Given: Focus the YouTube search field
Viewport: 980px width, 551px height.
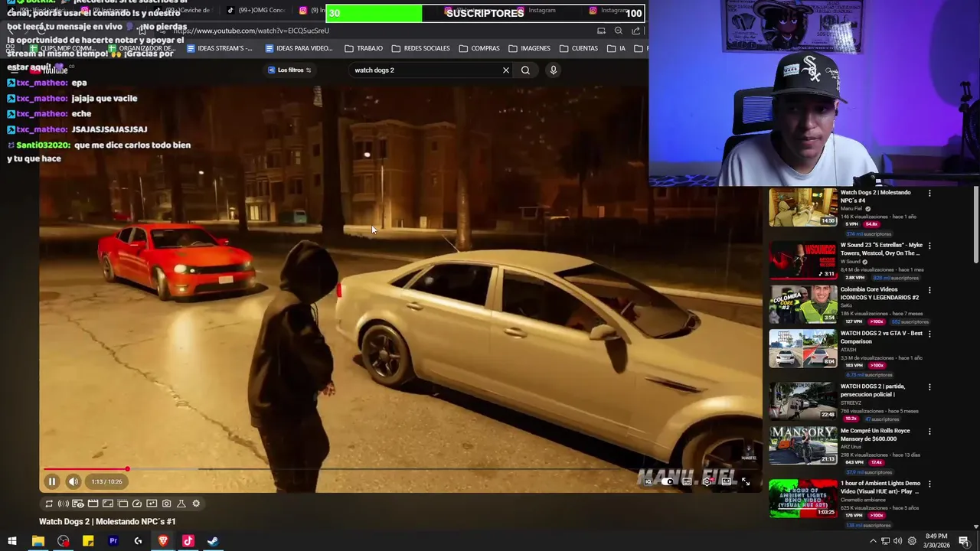Looking at the screenshot, I should point(424,70).
